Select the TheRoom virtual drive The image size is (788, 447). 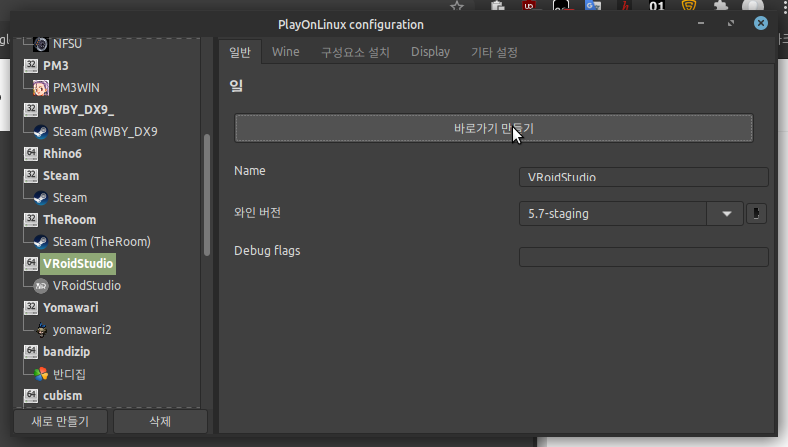pos(69,220)
